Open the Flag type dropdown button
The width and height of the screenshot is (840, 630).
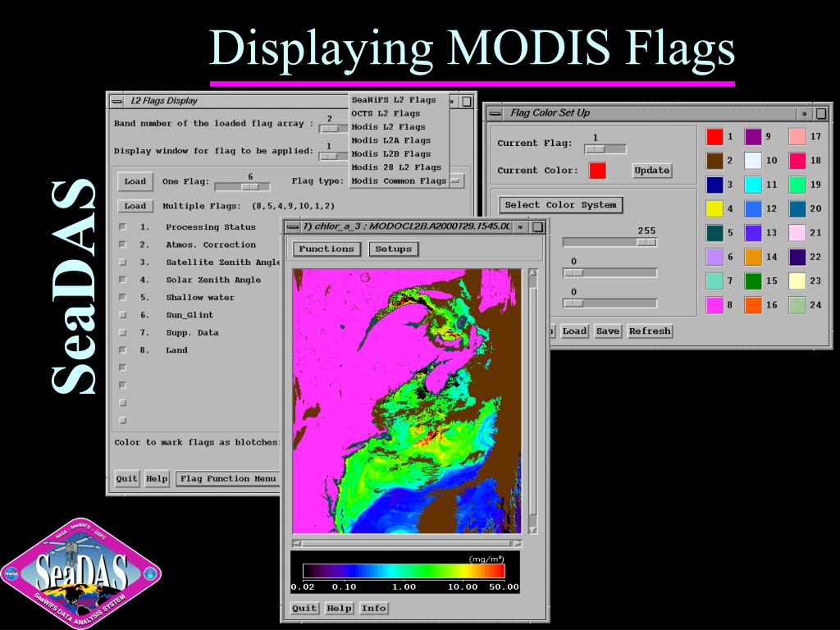(456, 181)
